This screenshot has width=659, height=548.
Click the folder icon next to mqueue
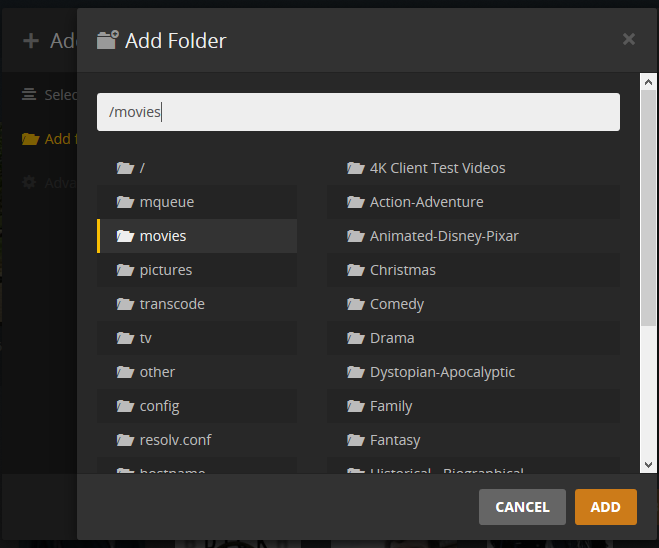[x=125, y=202]
